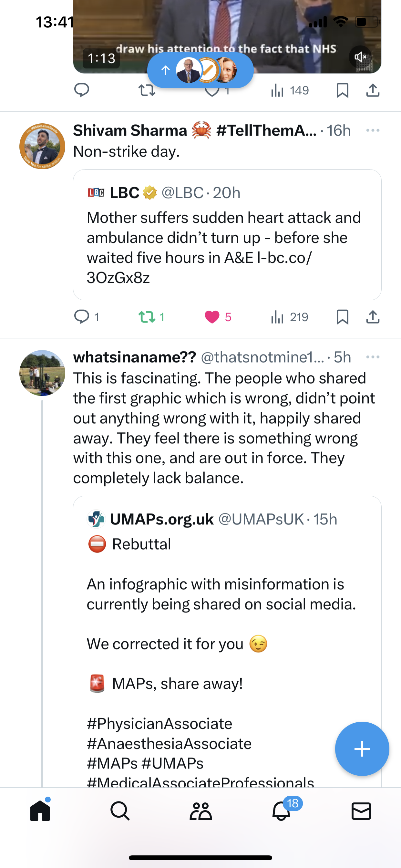The width and height of the screenshot is (401, 868).
Task: Tap the new posts pill with avatars
Action: click(x=200, y=70)
